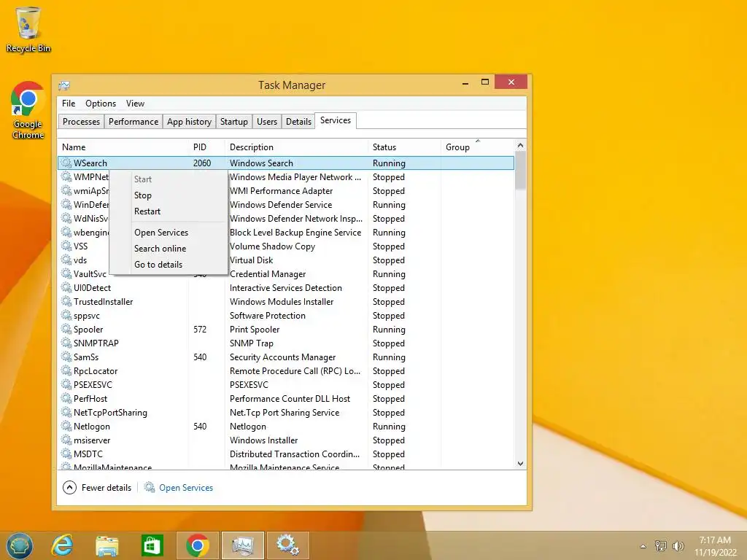The image size is (747, 560).
Task: Click the network icon in the system tray
Action: [660, 545]
